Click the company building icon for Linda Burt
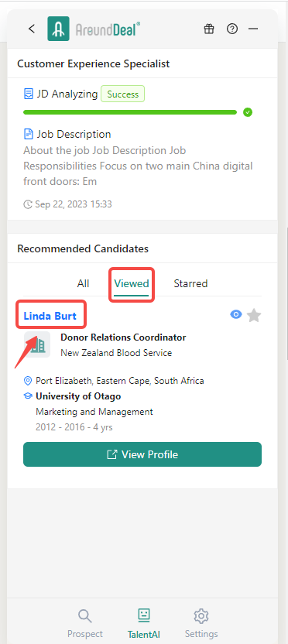This screenshot has width=288, height=644. [37, 344]
